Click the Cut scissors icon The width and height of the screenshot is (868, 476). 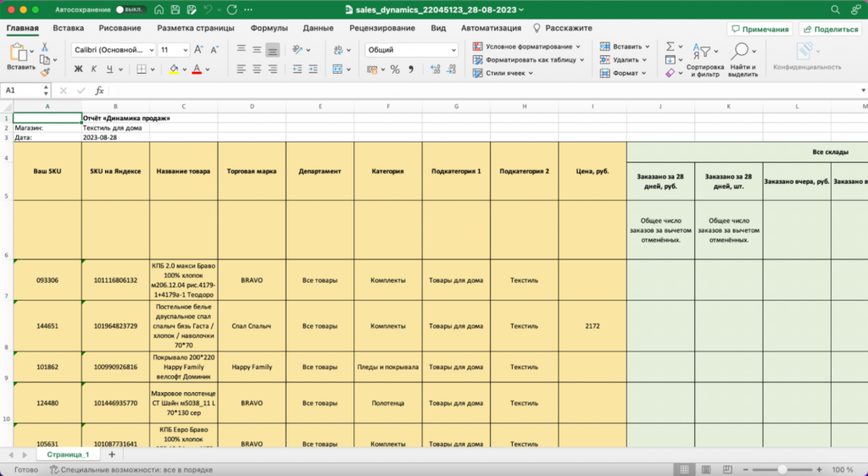[45, 47]
